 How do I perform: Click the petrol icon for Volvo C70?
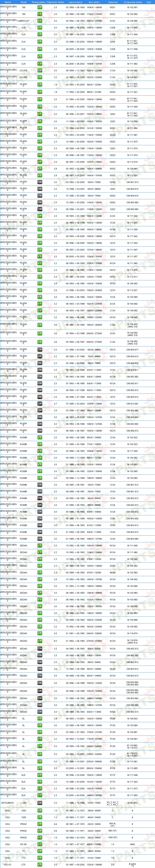(40, 865)
